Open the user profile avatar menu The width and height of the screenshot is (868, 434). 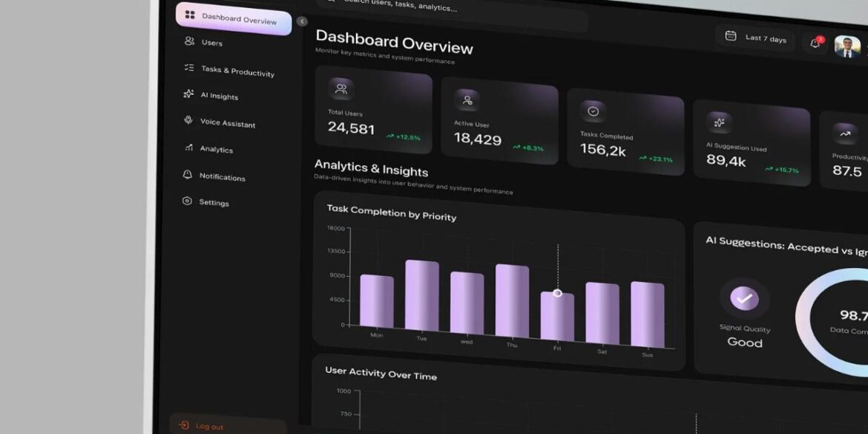846,47
